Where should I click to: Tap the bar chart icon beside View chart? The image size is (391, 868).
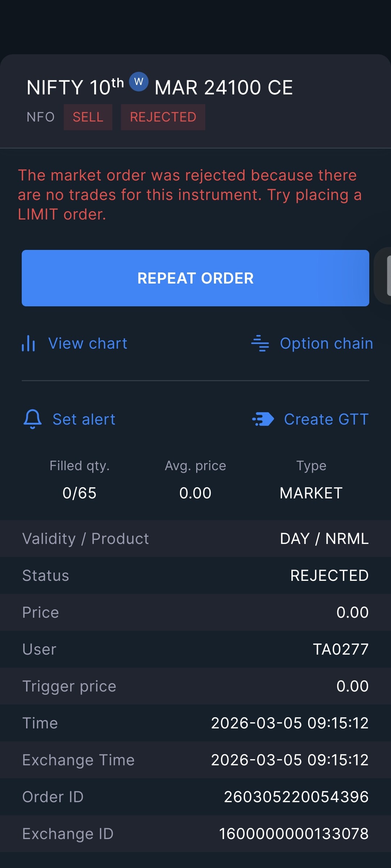click(28, 343)
